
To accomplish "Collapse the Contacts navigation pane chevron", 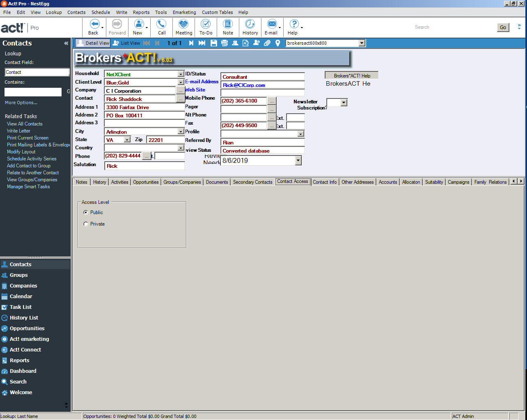I will click(x=66, y=43).
